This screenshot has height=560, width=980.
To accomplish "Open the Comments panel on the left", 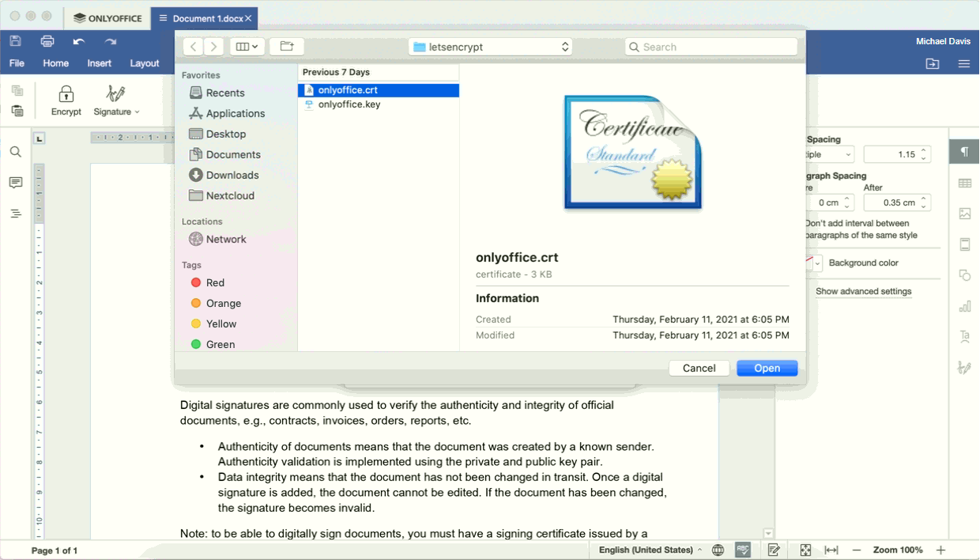I will (15, 183).
